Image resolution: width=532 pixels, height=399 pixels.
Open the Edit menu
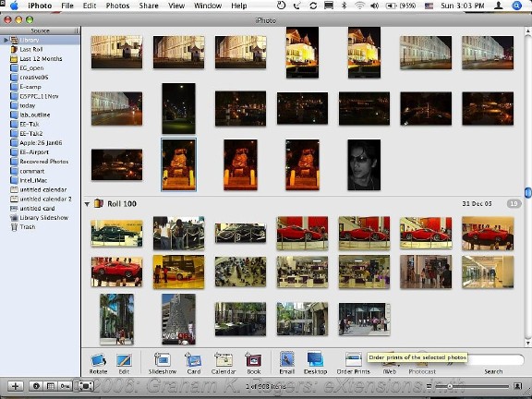coord(90,6)
